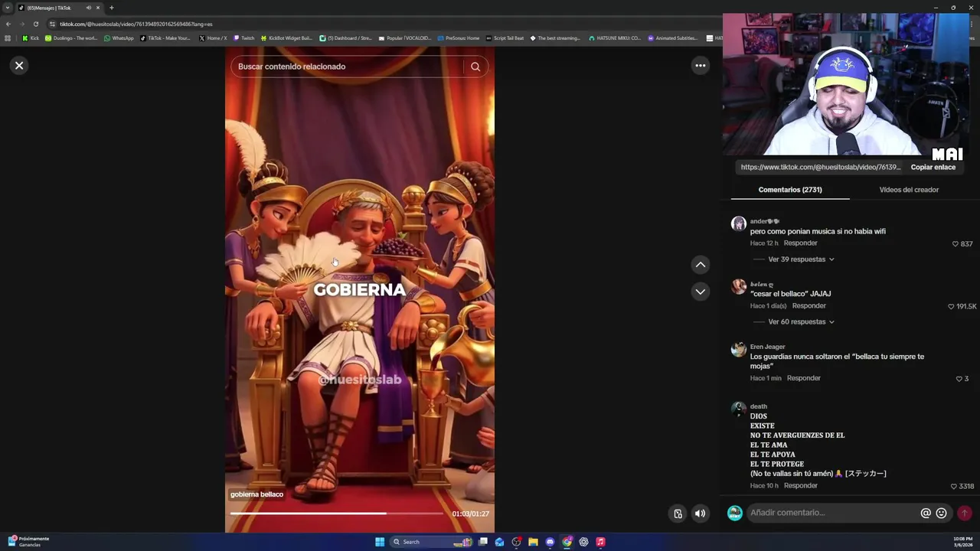Viewport: 980px width, 551px height.
Task: Switch to Vídeos del creador tab
Action: 909,190
